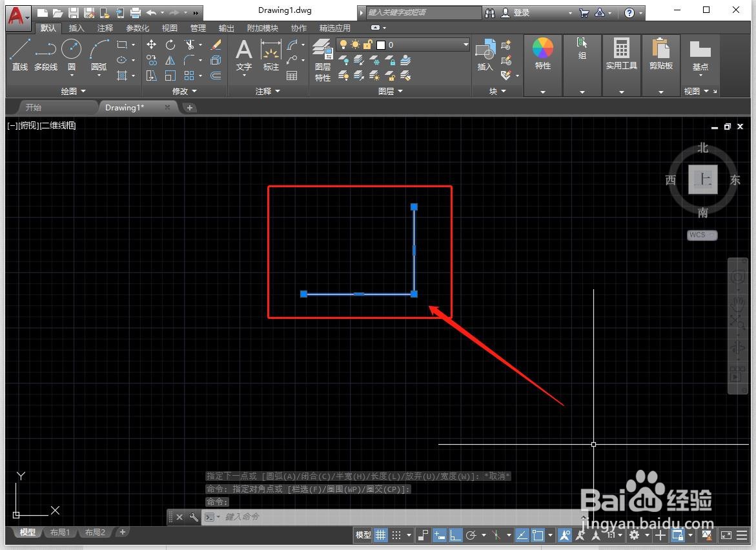Image resolution: width=756 pixels, height=550 pixels.
Task: Activate the Scale tool icon
Action: (x=170, y=76)
